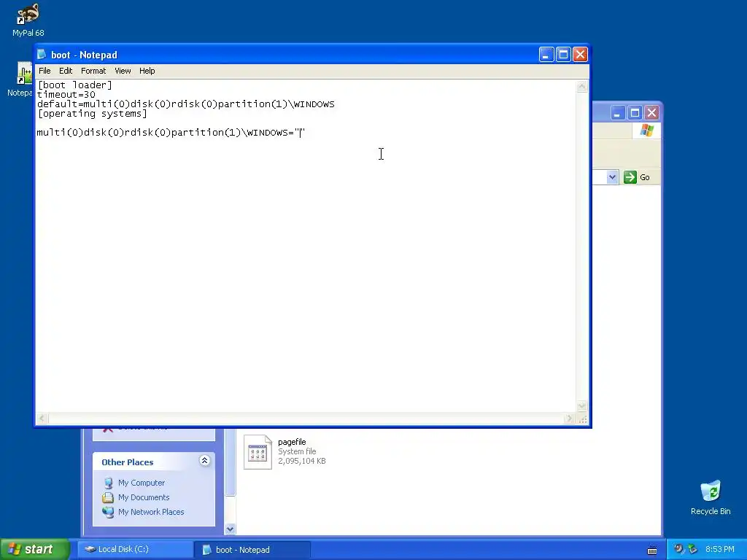
Task: Click the boot - Notepad taskbar button
Action: pos(252,550)
